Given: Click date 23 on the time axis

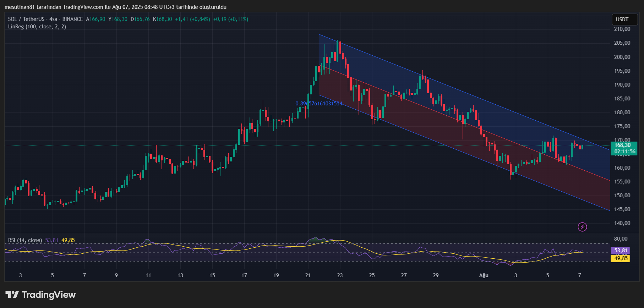Looking at the screenshot, I should pyautogui.click(x=340, y=275).
